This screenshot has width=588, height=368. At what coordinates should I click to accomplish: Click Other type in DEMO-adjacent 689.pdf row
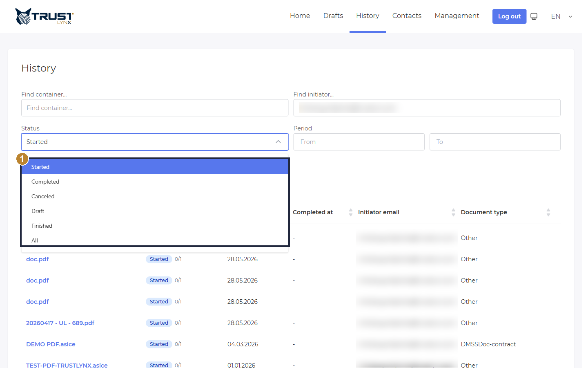(469, 323)
